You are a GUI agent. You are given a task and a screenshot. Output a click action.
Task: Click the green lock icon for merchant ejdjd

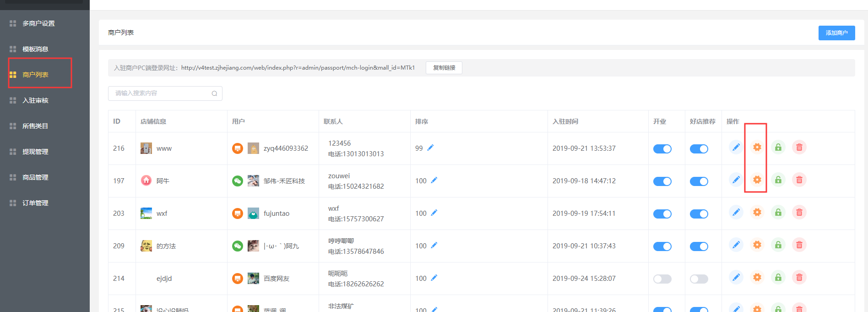click(x=778, y=278)
